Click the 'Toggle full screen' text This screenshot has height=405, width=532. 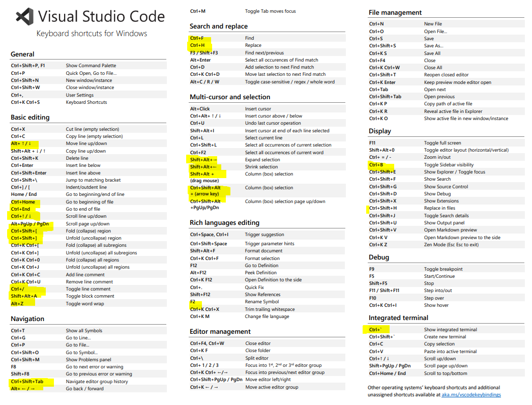click(442, 143)
